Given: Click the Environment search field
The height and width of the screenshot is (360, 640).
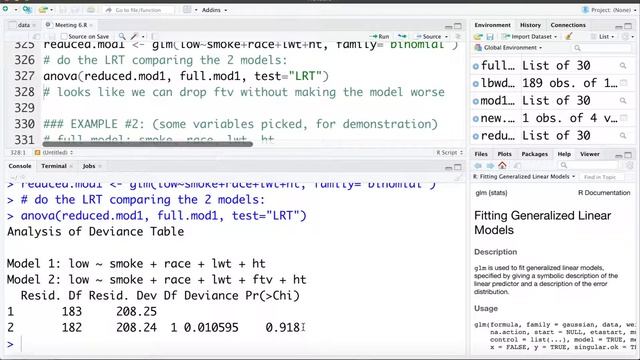Looking at the screenshot, I should coord(601,48).
